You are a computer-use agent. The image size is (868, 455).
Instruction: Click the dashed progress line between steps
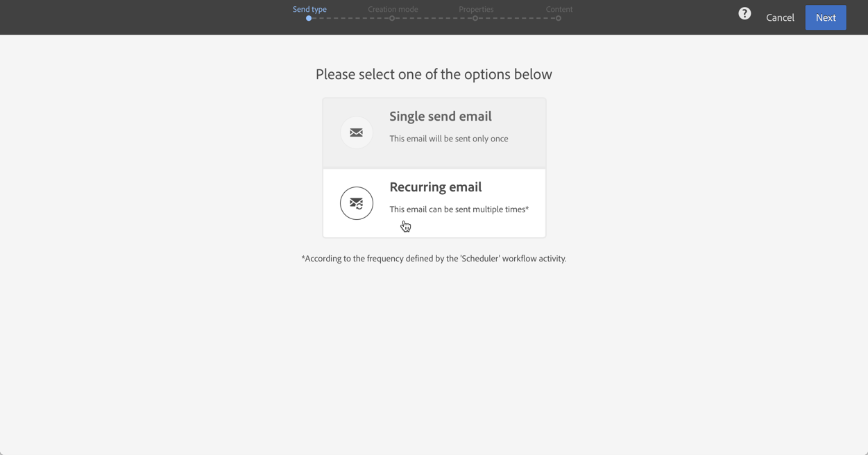[x=434, y=19]
